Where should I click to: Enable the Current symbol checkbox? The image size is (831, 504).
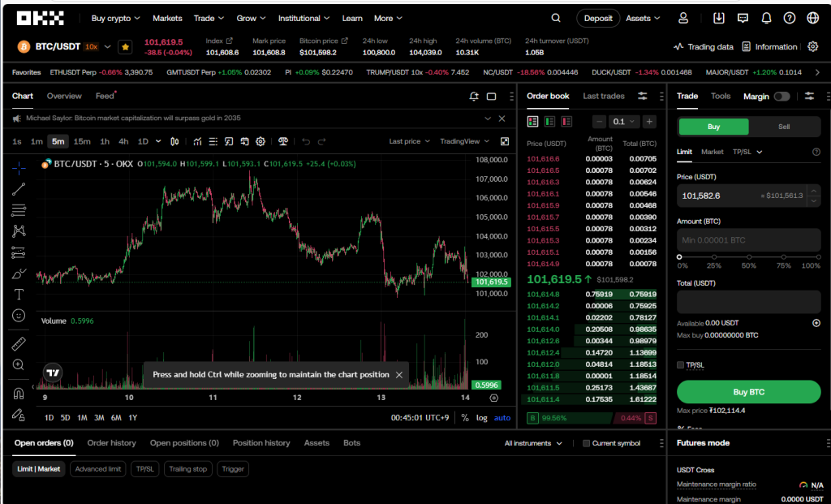tap(587, 443)
